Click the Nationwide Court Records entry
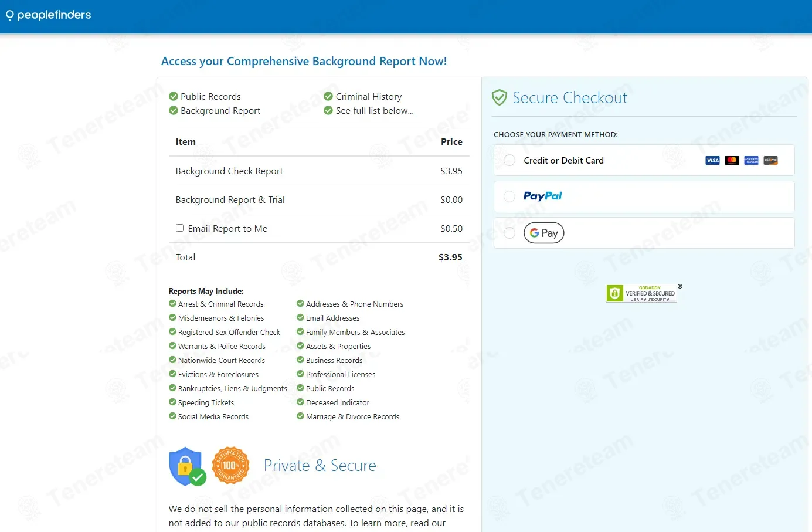Image resolution: width=812 pixels, height=532 pixels. coord(222,361)
